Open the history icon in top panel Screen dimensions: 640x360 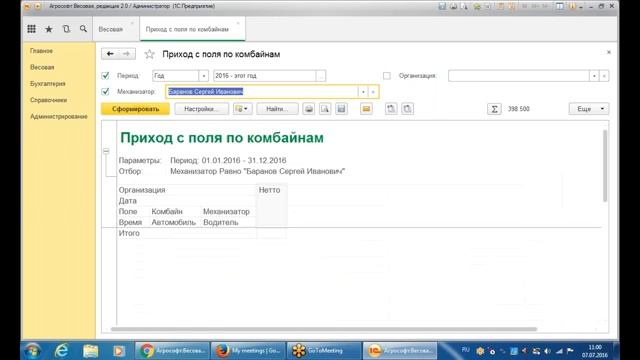(66, 29)
